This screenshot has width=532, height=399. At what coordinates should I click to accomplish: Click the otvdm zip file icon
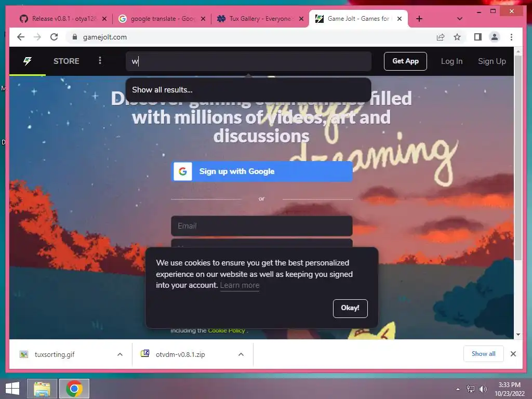click(145, 353)
